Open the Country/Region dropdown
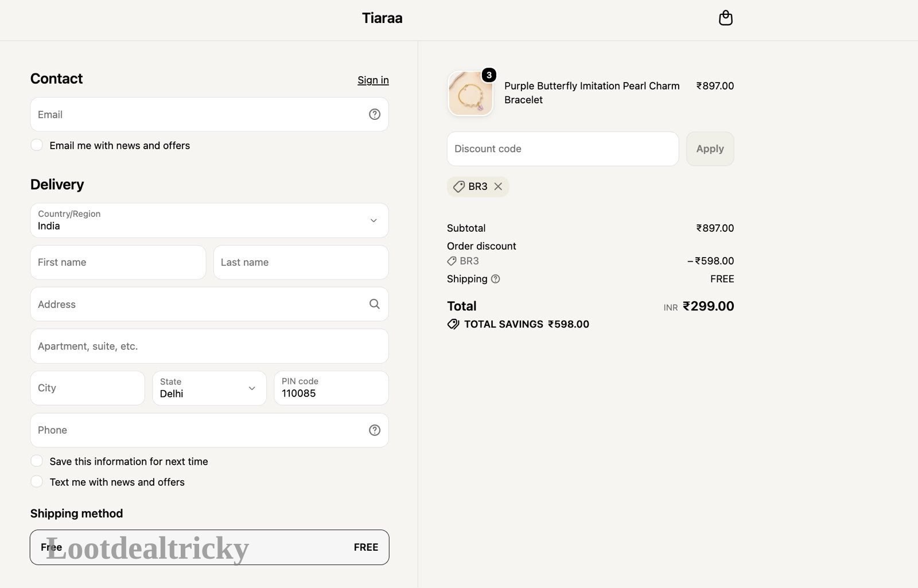This screenshot has width=918, height=588. click(209, 220)
